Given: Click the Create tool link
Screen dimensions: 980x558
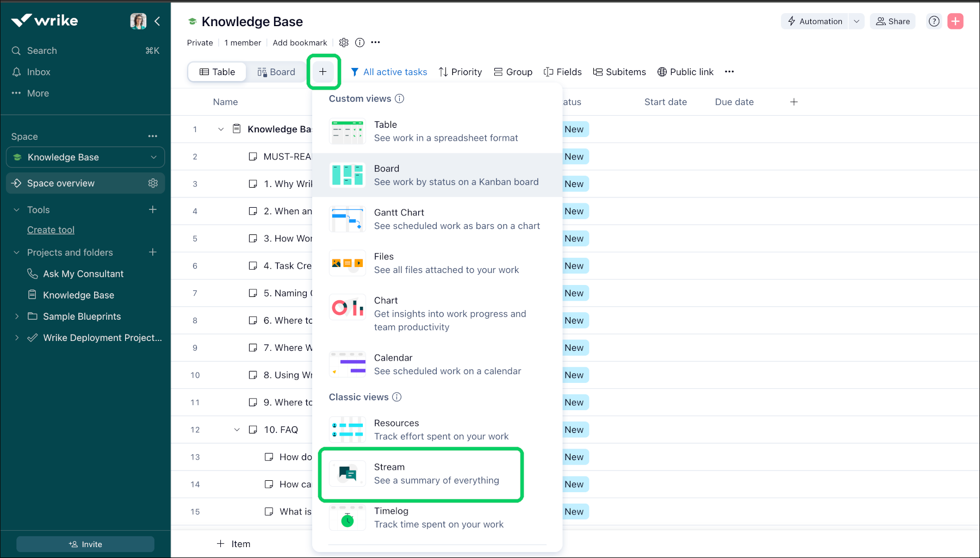Looking at the screenshot, I should [x=51, y=230].
